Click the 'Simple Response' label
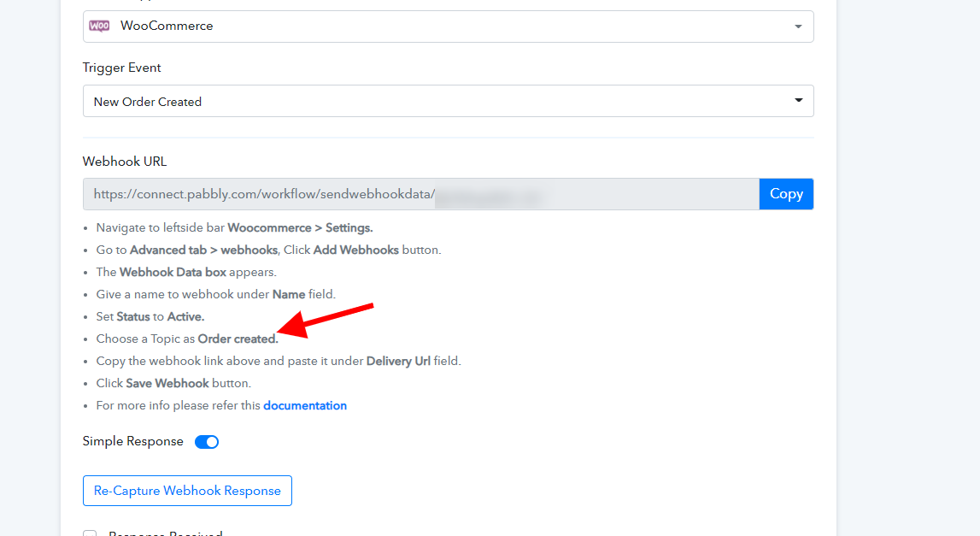 click(133, 441)
